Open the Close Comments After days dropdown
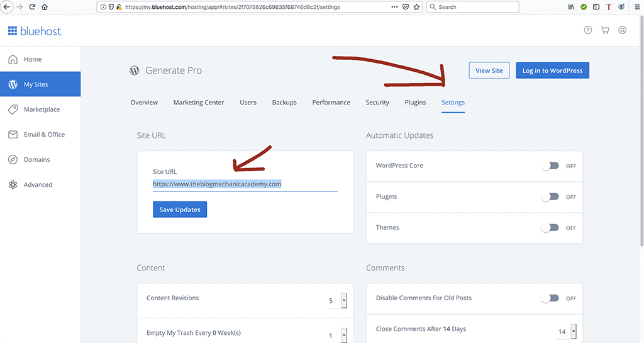This screenshot has height=343, width=644. (574, 331)
